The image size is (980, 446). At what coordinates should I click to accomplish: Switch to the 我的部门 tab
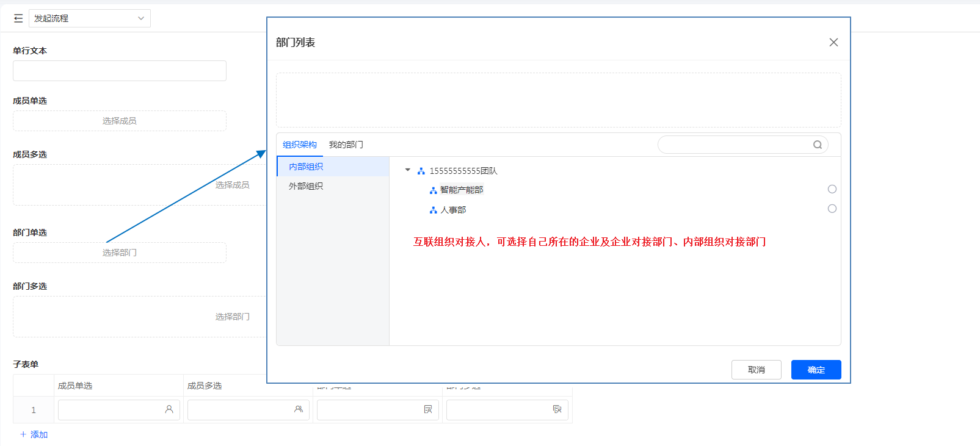[346, 145]
